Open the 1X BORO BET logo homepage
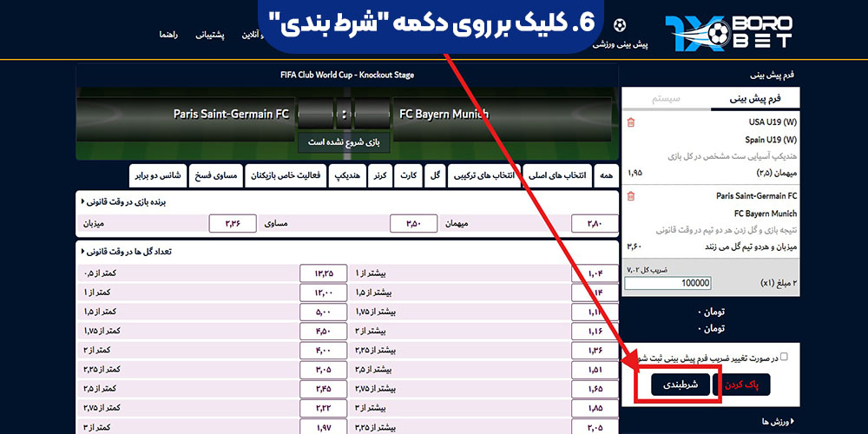868x434 pixels. 728,33
